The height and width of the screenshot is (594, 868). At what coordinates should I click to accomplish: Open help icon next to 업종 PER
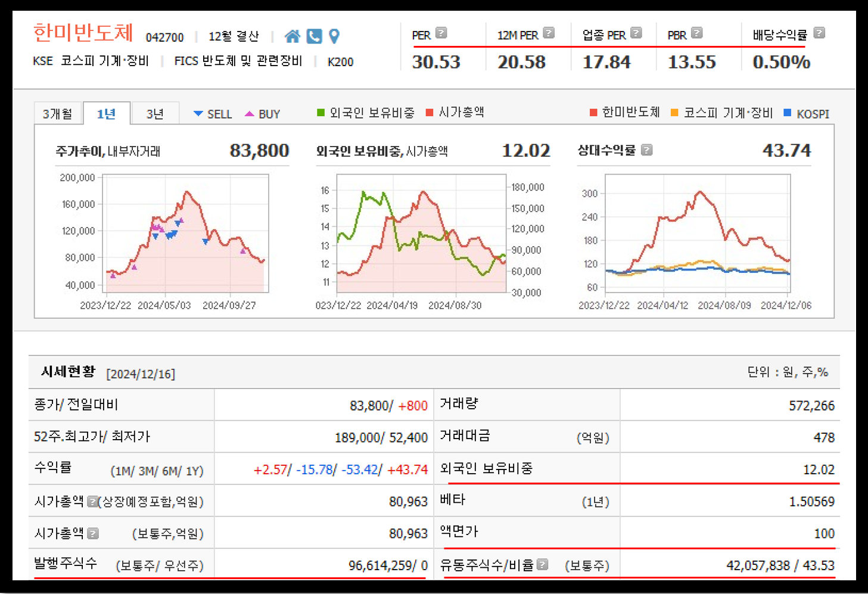pyautogui.click(x=636, y=33)
